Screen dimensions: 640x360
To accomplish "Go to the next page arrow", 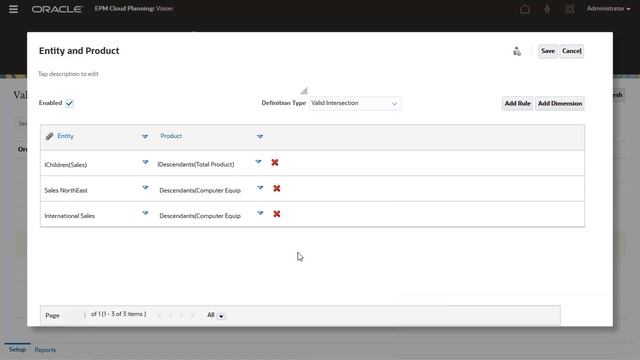I will click(x=181, y=315).
